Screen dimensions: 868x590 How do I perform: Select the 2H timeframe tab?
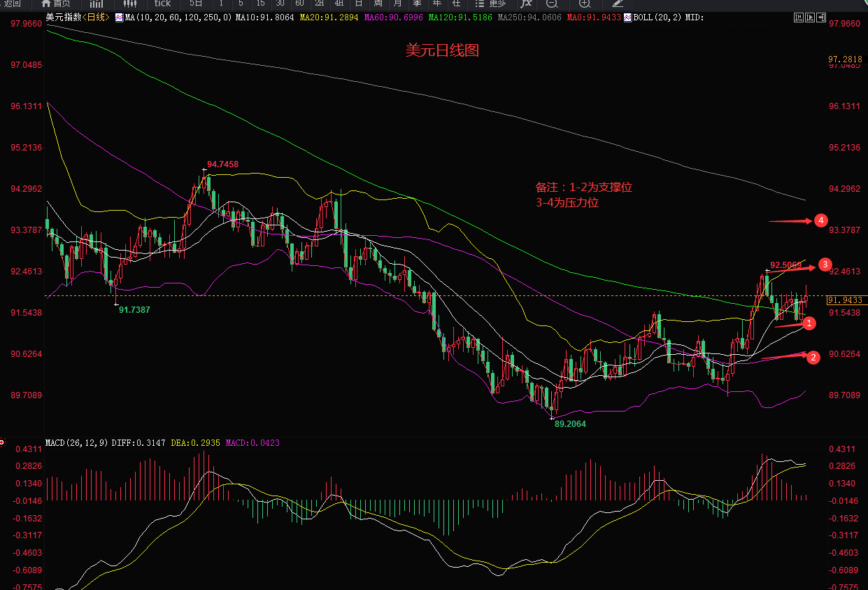coord(319,3)
